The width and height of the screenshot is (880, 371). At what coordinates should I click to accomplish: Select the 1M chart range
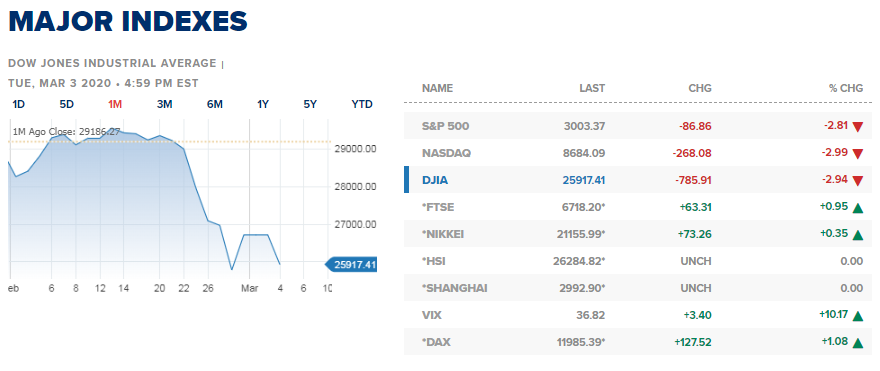(115, 104)
